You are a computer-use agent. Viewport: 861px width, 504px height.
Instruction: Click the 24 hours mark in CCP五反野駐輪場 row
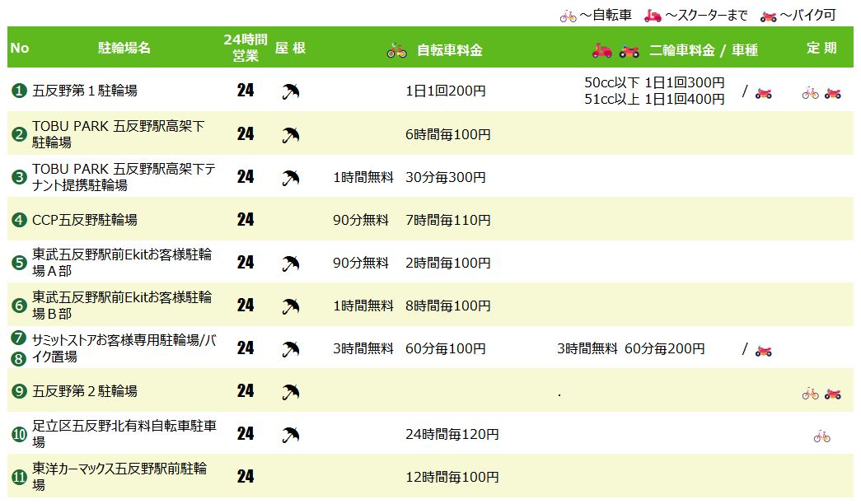click(x=246, y=220)
